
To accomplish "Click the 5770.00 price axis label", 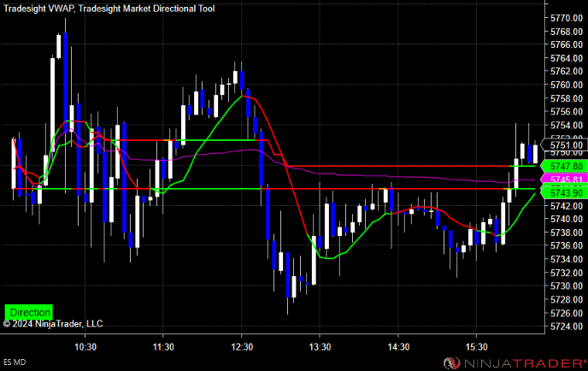I will 567,18.
